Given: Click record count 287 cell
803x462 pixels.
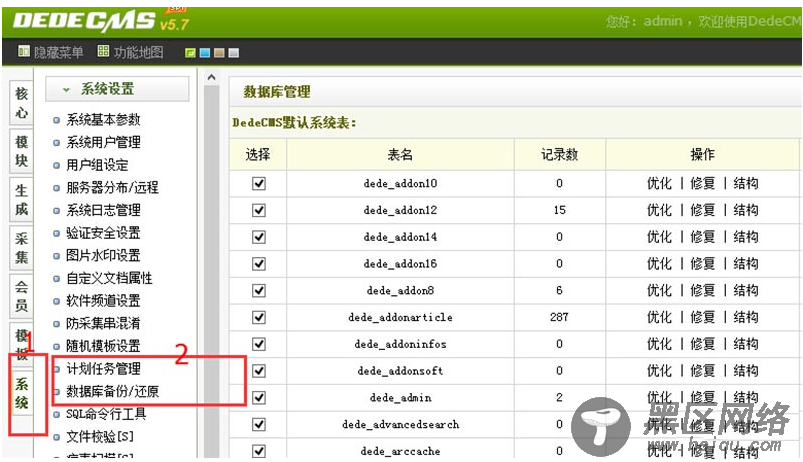Looking at the screenshot, I should (559, 317).
